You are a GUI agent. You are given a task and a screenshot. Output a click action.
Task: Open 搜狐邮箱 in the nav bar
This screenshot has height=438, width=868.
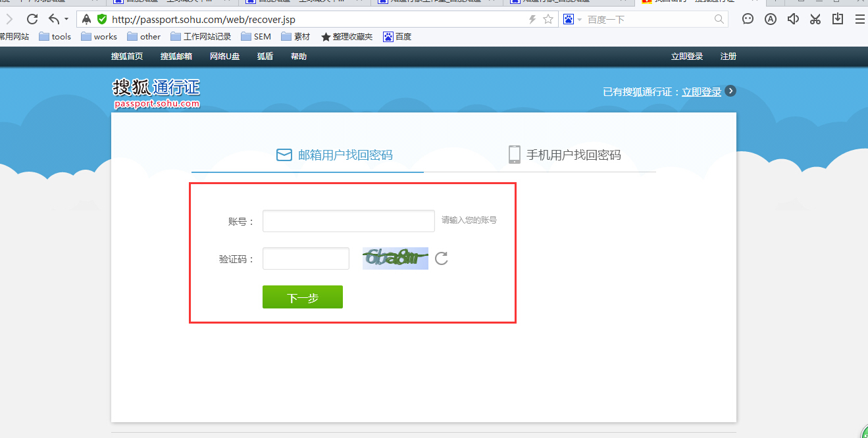(x=176, y=57)
